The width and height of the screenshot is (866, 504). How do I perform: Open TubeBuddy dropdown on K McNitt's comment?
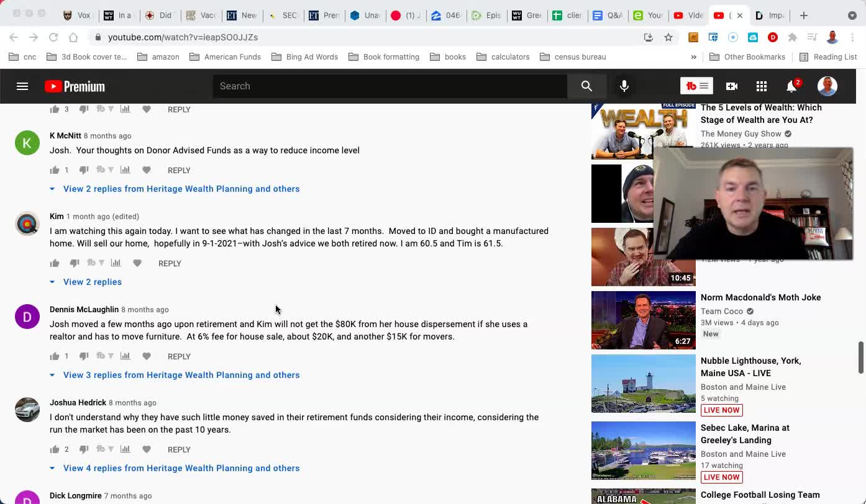tap(104, 170)
